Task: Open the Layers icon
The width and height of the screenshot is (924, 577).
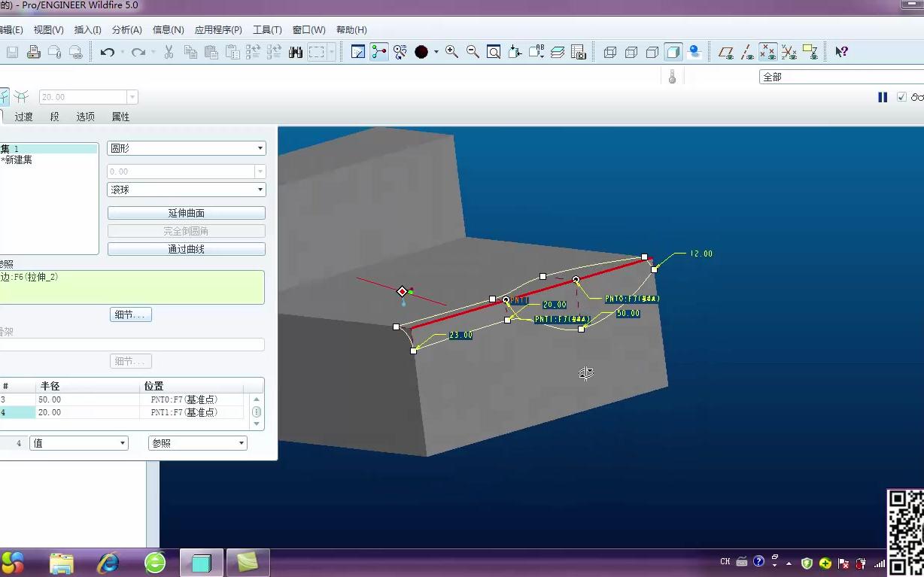Action: pos(558,52)
